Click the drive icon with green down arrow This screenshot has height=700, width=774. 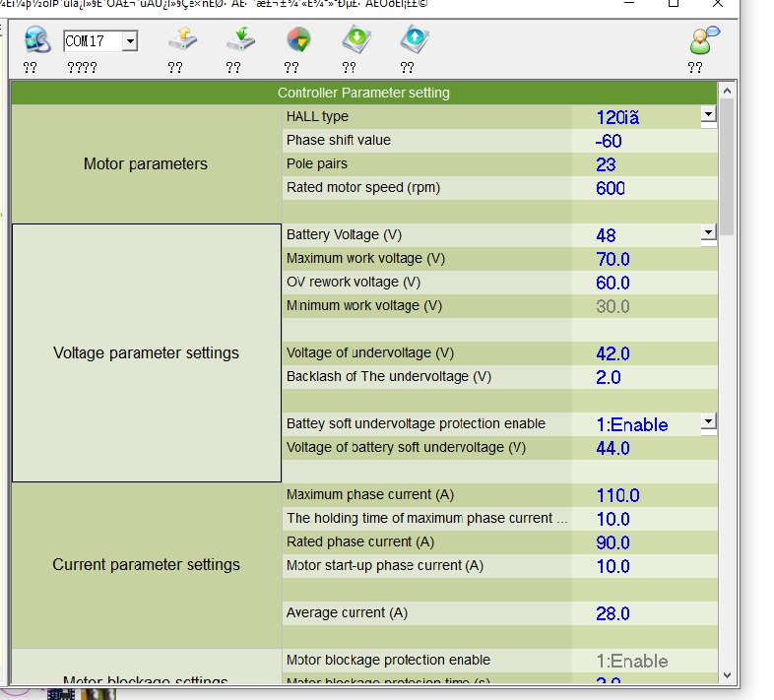click(240, 40)
